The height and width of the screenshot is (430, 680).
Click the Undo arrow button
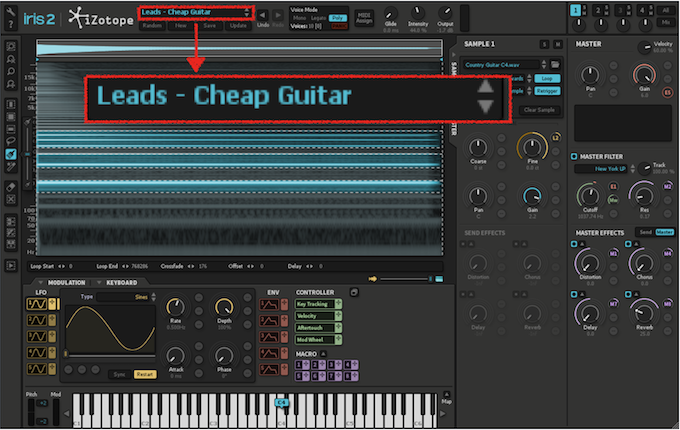click(x=262, y=16)
